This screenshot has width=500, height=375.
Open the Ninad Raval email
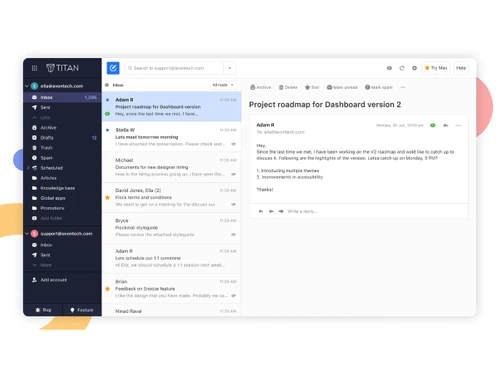click(172, 311)
